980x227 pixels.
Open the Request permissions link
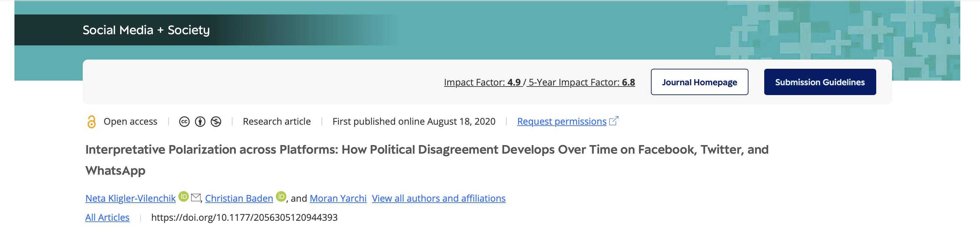click(x=562, y=121)
